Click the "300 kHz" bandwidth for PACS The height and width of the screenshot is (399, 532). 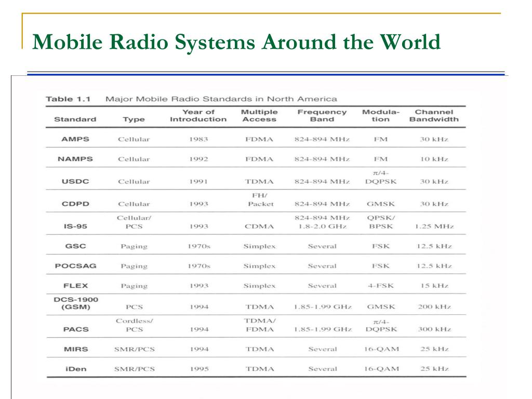point(435,329)
